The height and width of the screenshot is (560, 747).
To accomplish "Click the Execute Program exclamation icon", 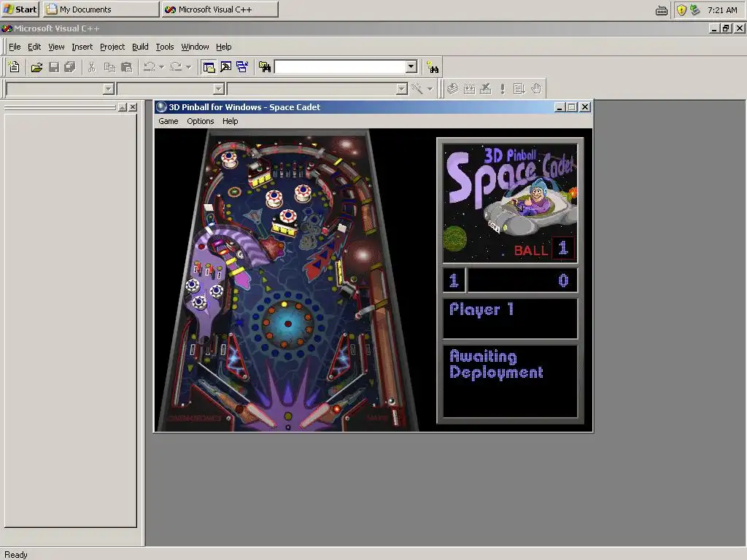I will click(x=503, y=88).
